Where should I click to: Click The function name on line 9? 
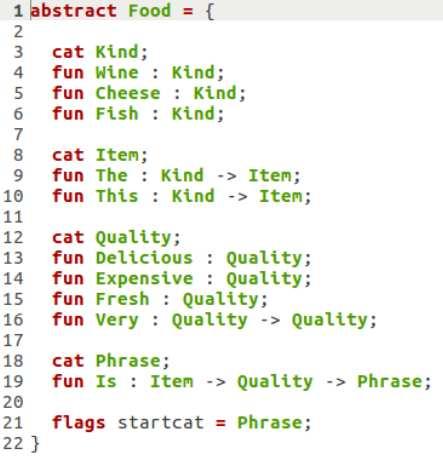[x=111, y=175]
